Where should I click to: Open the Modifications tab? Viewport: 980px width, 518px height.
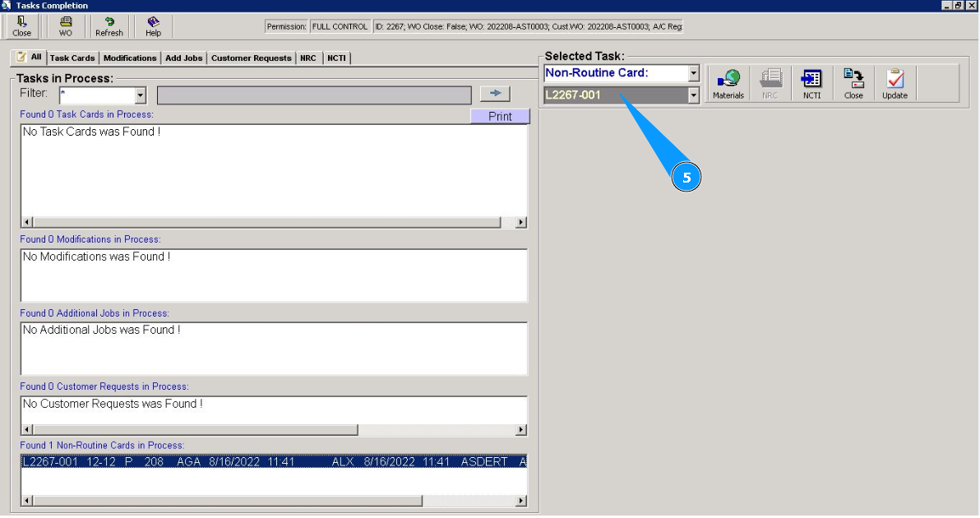tap(130, 58)
